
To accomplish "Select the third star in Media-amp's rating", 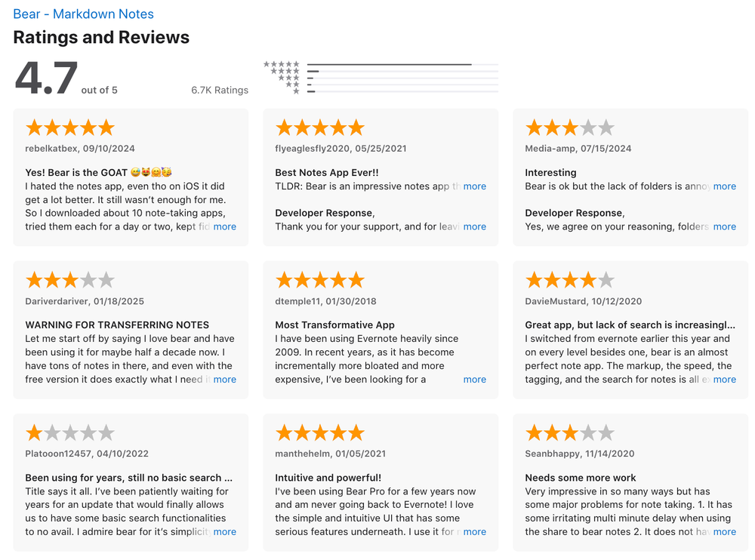I will click(x=570, y=127).
